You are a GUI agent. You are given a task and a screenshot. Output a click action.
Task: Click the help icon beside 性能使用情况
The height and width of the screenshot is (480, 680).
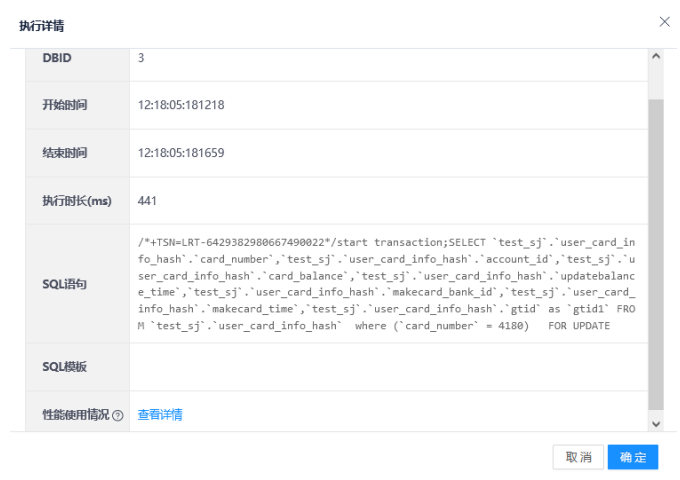point(118,415)
